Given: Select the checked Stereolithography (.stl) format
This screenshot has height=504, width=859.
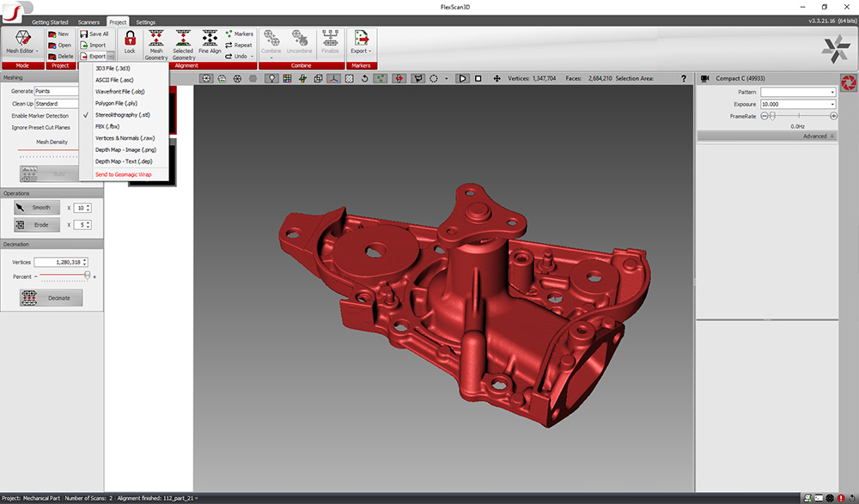Looking at the screenshot, I should (123, 114).
